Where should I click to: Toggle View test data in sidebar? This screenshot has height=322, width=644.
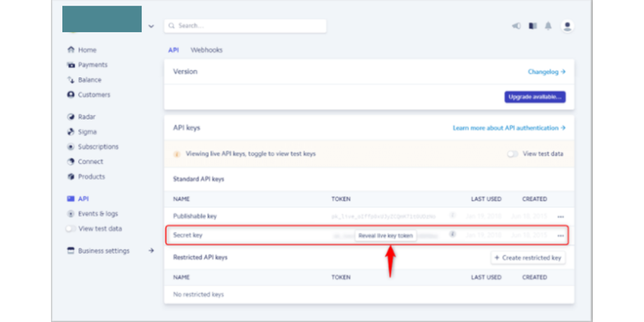70,229
